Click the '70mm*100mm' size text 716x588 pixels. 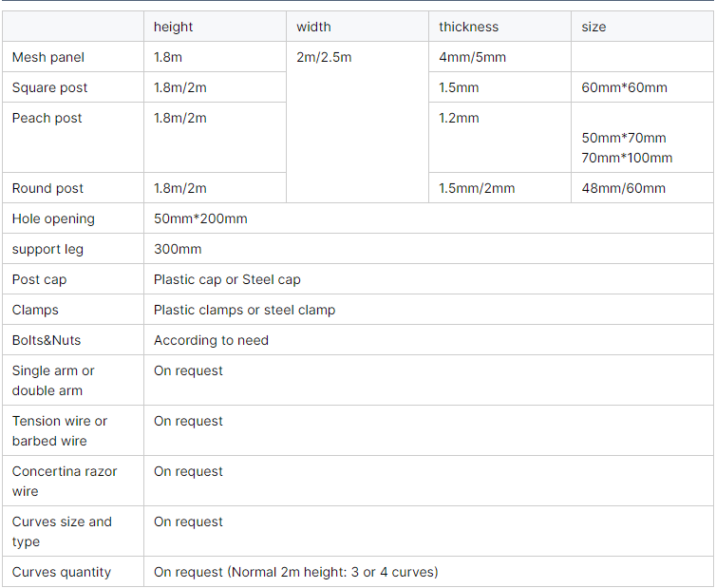(627, 158)
